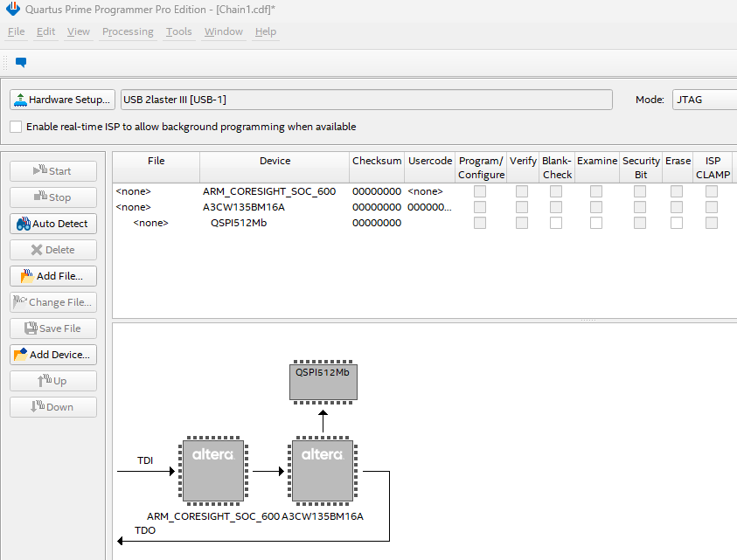
Task: Click Add Device button
Action: [x=53, y=355]
